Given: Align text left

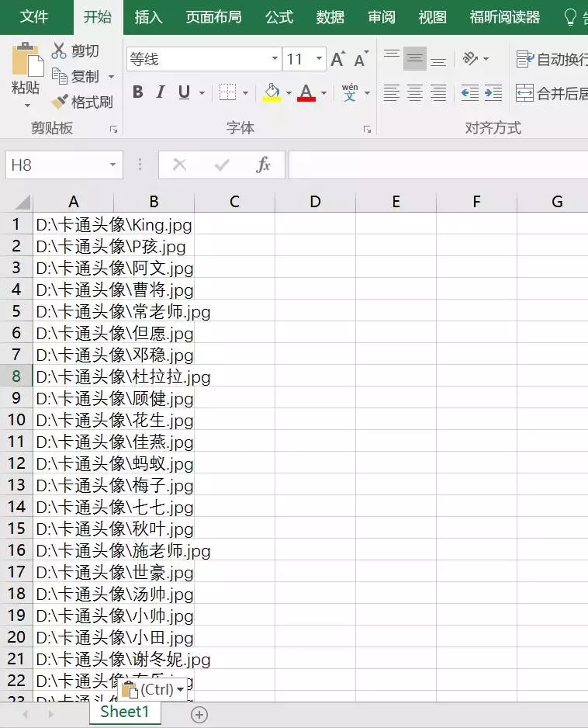Looking at the screenshot, I should (391, 93).
